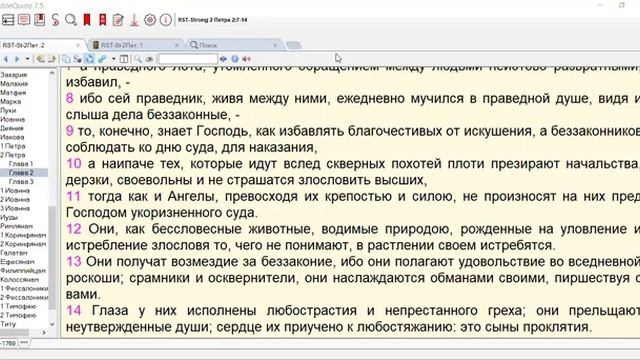This screenshot has height=360, width=640.
Task: Open Глава 1 under 2 Петра
Action: pyautogui.click(x=21, y=164)
